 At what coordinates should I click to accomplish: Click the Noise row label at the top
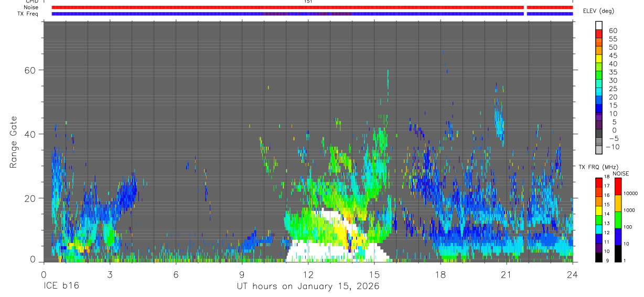(31, 7)
